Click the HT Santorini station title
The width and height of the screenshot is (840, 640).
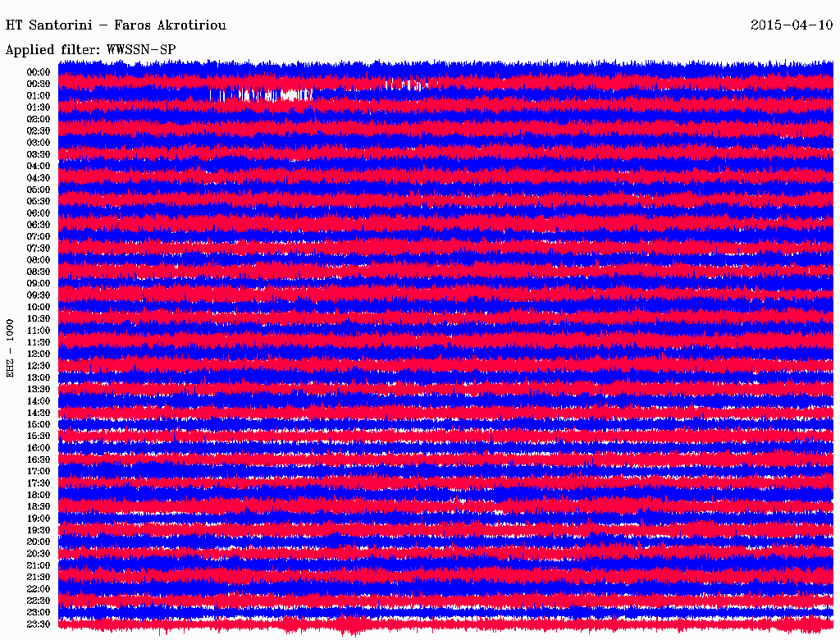click(x=116, y=25)
